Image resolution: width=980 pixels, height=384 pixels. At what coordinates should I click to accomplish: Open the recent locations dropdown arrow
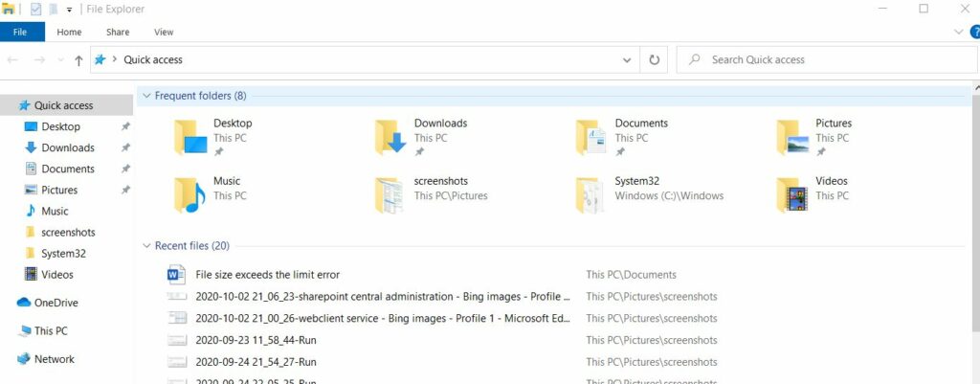click(60, 60)
